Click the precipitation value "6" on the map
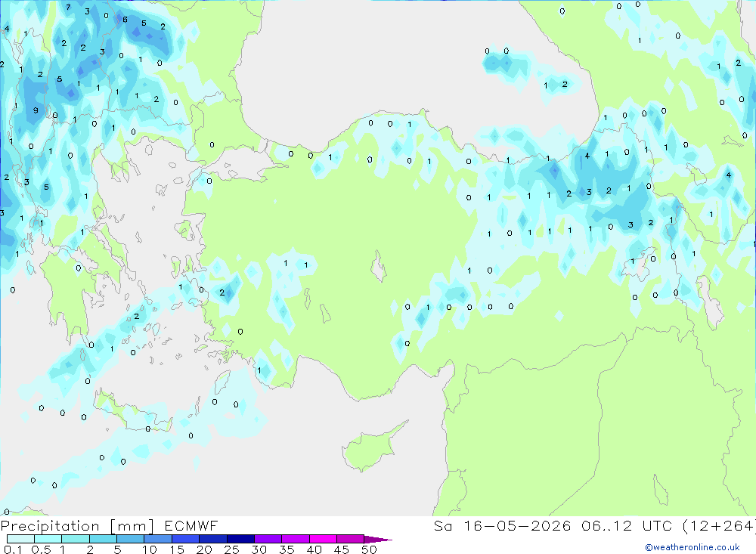756x554 pixels. (125, 20)
